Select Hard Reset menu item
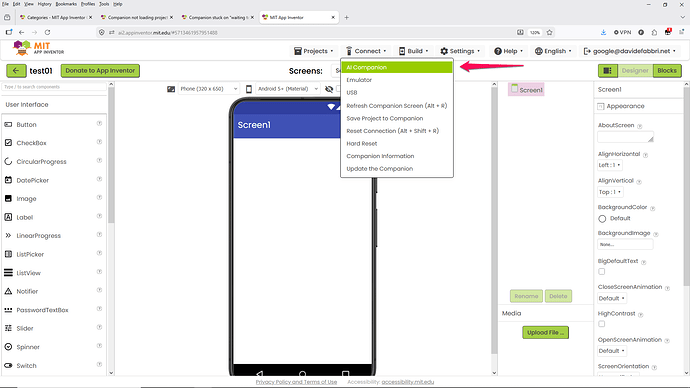 point(396,143)
